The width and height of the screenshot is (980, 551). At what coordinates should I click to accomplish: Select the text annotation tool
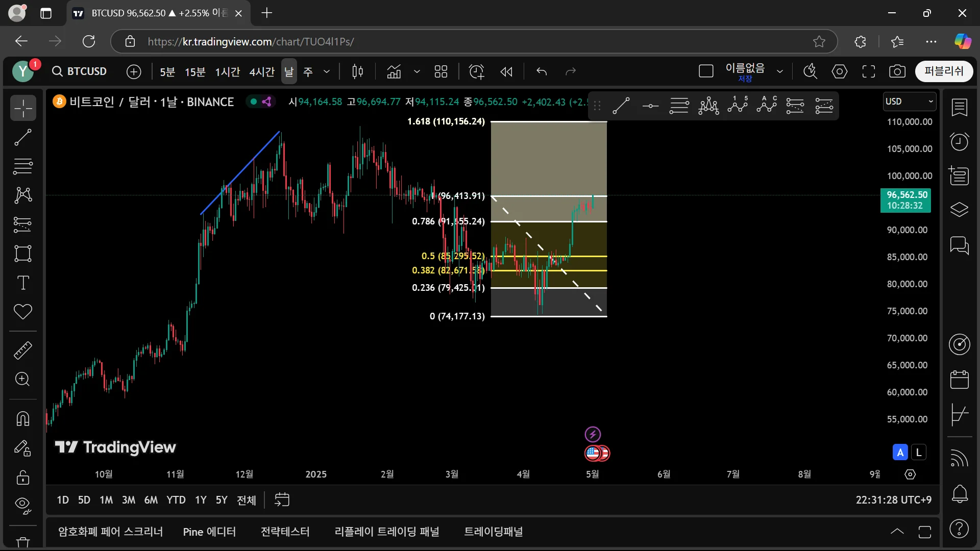click(x=23, y=283)
